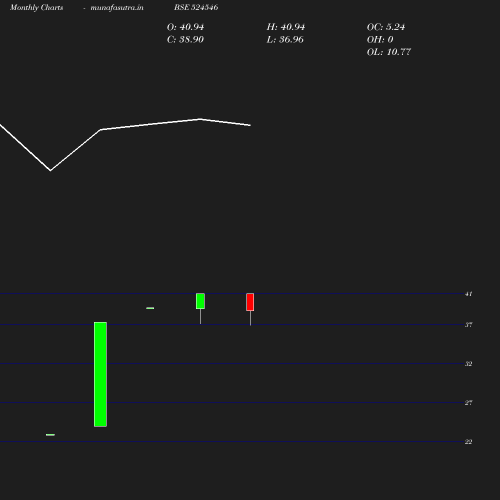Click the price axis label 41
500x500 pixels.
click(468, 294)
